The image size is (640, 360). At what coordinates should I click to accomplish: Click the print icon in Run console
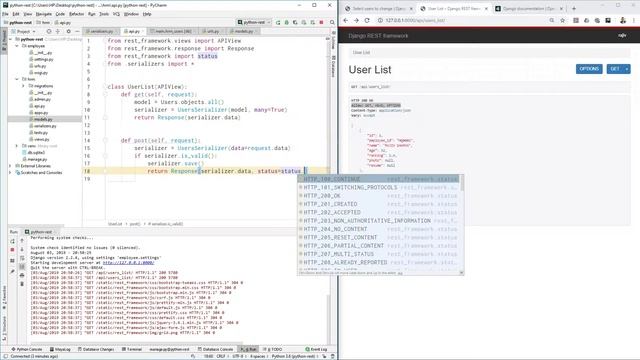(22, 276)
